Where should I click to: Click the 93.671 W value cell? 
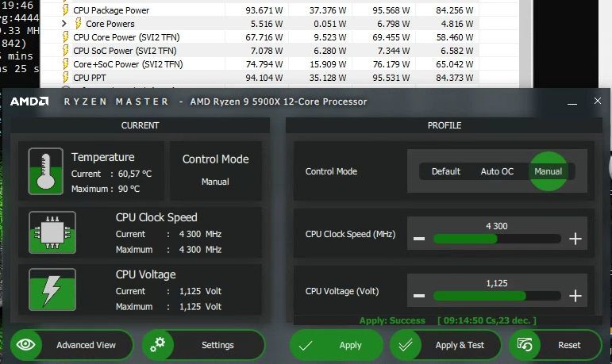264,10
